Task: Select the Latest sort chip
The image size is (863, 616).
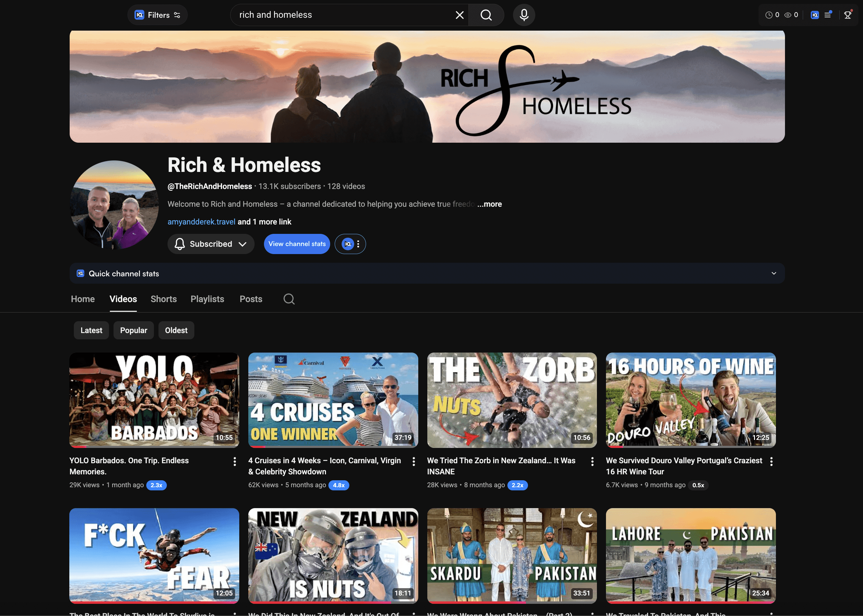Action: [x=91, y=330]
